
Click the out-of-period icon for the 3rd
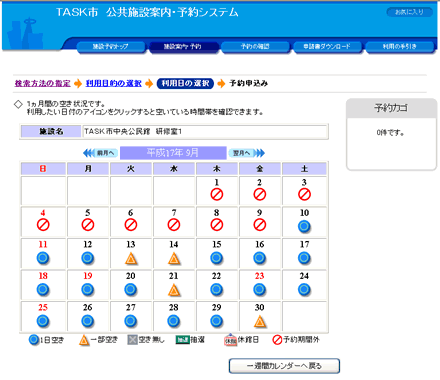pos(304,194)
